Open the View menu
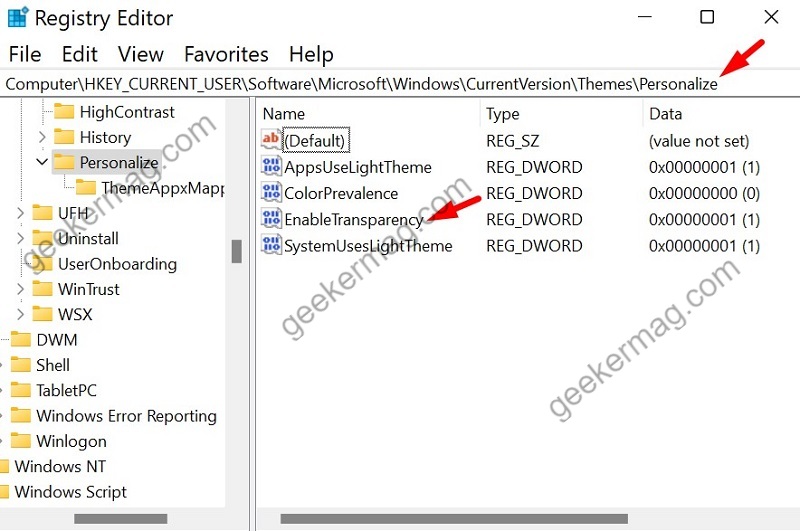This screenshot has height=531, width=800. point(141,54)
